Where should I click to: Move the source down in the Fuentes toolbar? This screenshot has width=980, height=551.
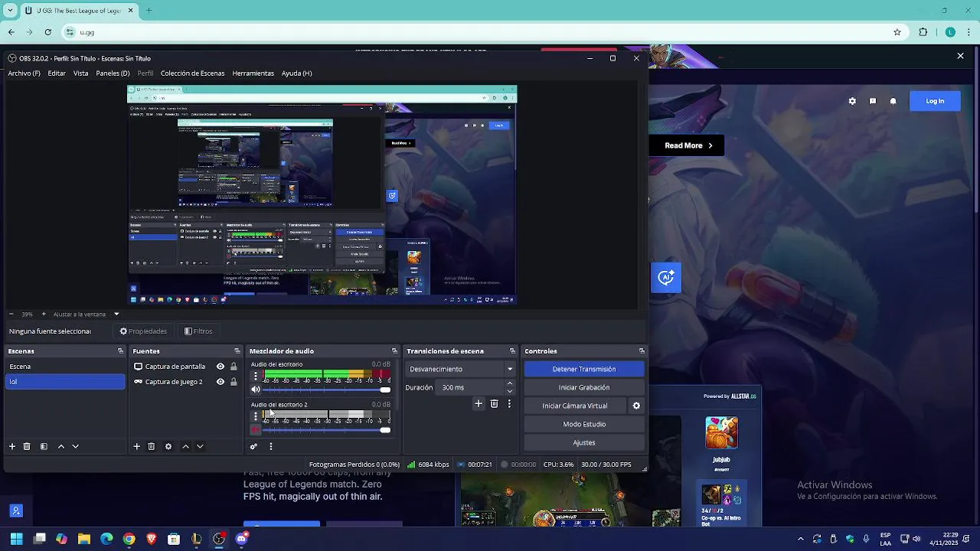click(200, 446)
